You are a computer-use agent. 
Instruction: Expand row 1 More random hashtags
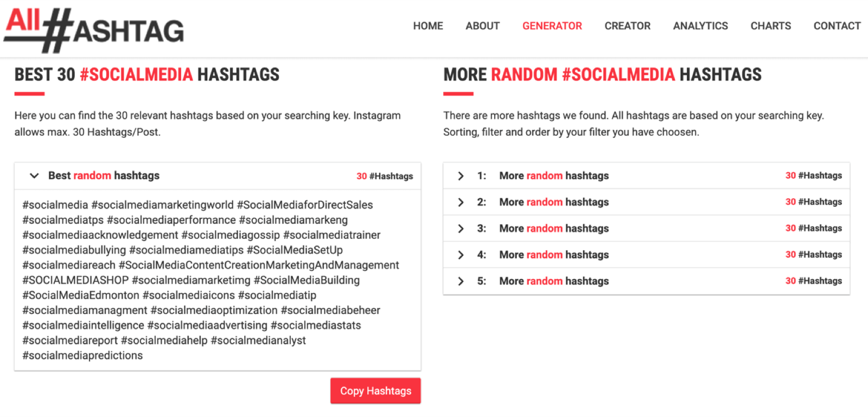click(x=646, y=175)
